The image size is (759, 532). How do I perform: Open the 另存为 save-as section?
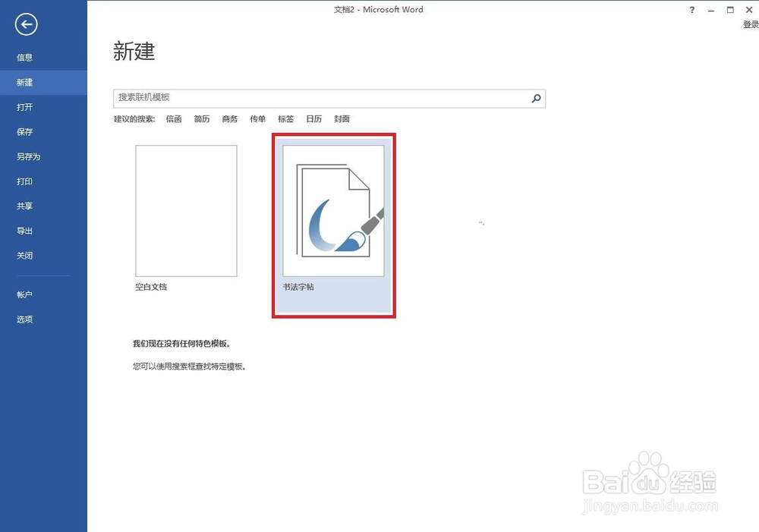(x=29, y=156)
